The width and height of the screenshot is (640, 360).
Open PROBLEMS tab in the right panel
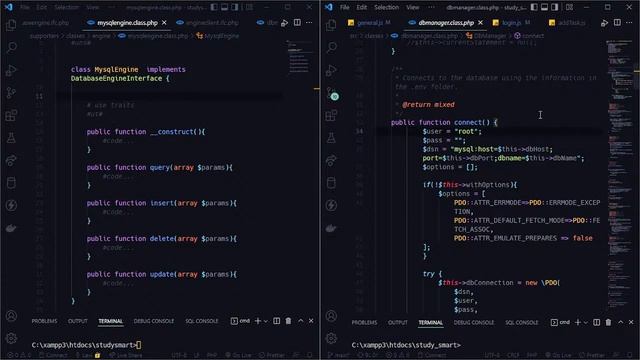pyautogui.click(x=364, y=323)
